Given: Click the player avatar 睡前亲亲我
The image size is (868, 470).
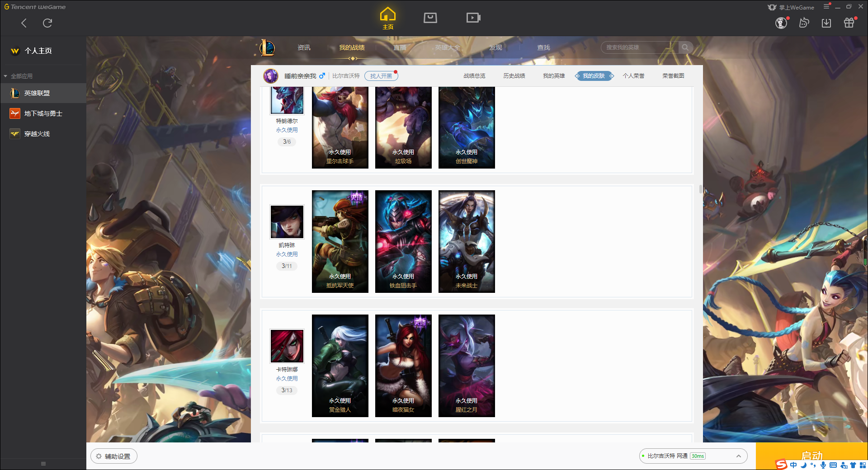Looking at the screenshot, I should [271, 76].
